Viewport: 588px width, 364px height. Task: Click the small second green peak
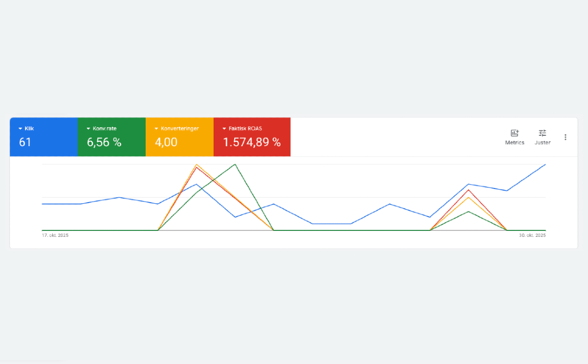click(468, 211)
